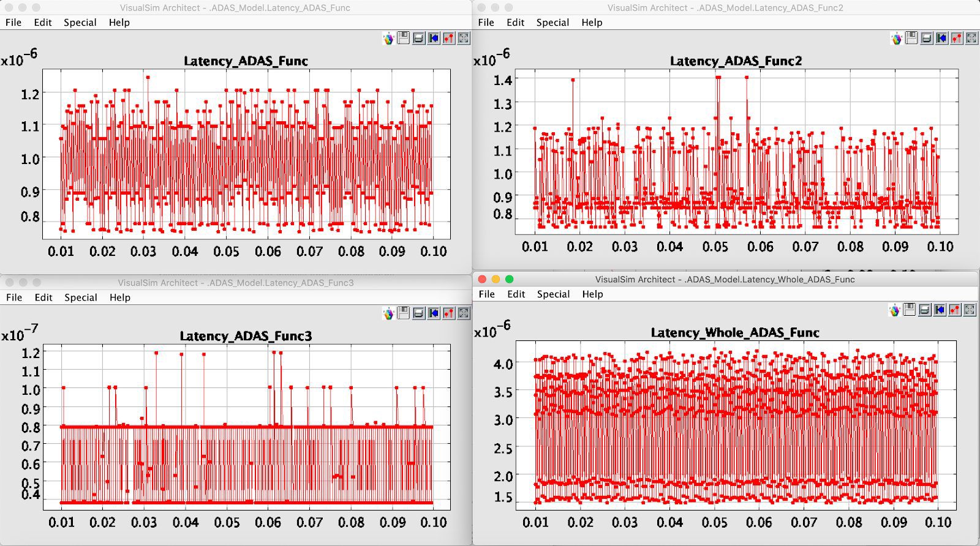Click the 'Latency_ADAS_Func' plot title
Screen dimensions: 980x546
pyautogui.click(x=246, y=61)
